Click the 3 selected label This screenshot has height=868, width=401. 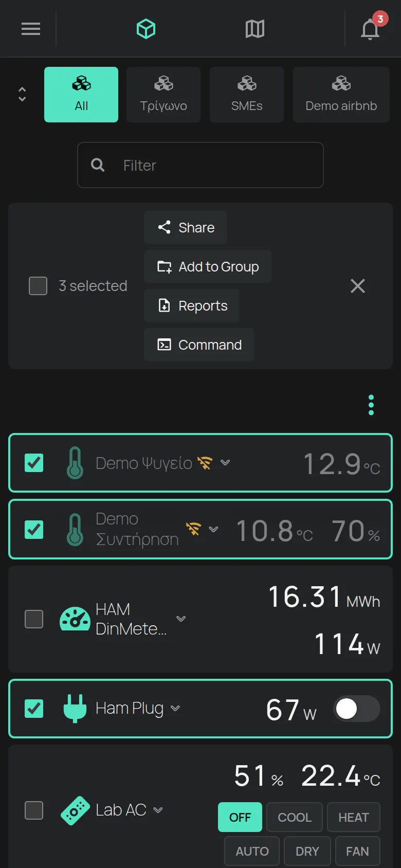coord(93,286)
